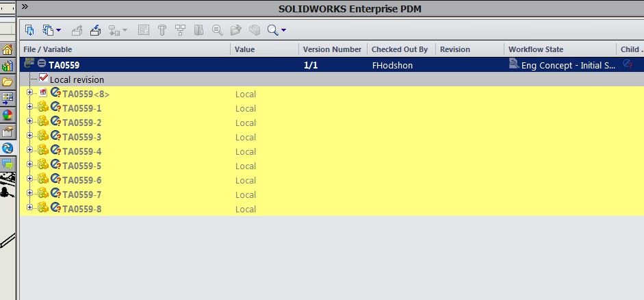Open the Search dropdown arrow
644x300 pixels.
point(283,30)
